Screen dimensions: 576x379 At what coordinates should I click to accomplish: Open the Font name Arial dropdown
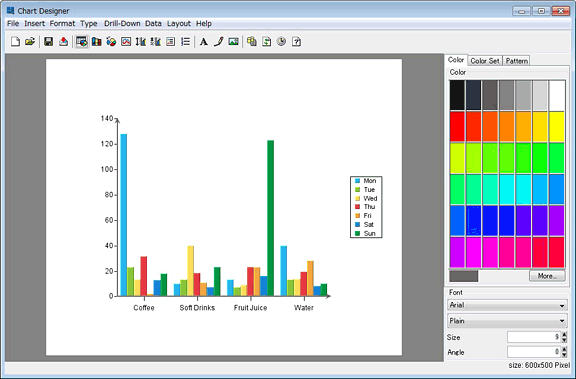507,305
